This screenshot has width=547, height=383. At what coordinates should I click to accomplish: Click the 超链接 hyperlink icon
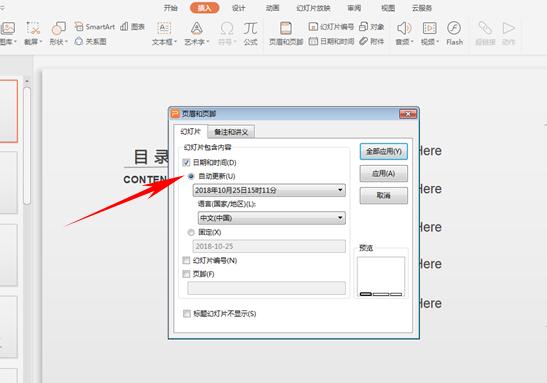(x=485, y=29)
